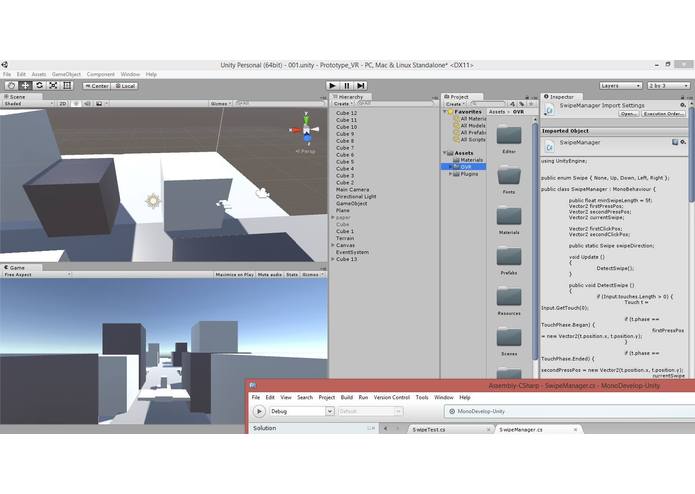Open the Unity File menu
The image size is (695, 494).
[7, 74]
